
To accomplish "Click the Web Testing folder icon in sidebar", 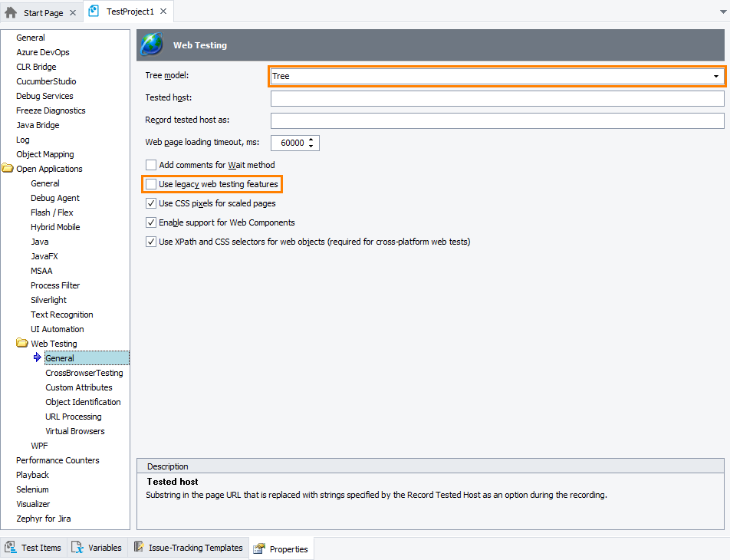I will pyautogui.click(x=21, y=343).
